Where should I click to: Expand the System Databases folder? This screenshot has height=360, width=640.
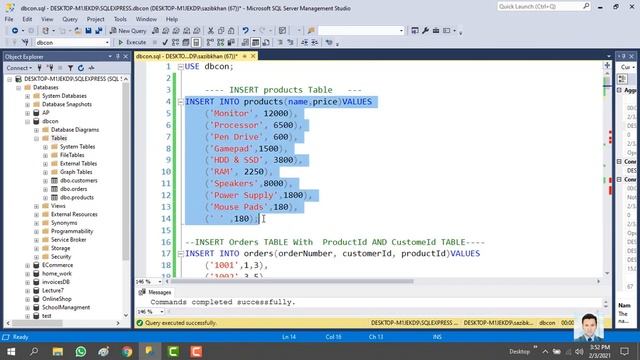tap(27, 96)
